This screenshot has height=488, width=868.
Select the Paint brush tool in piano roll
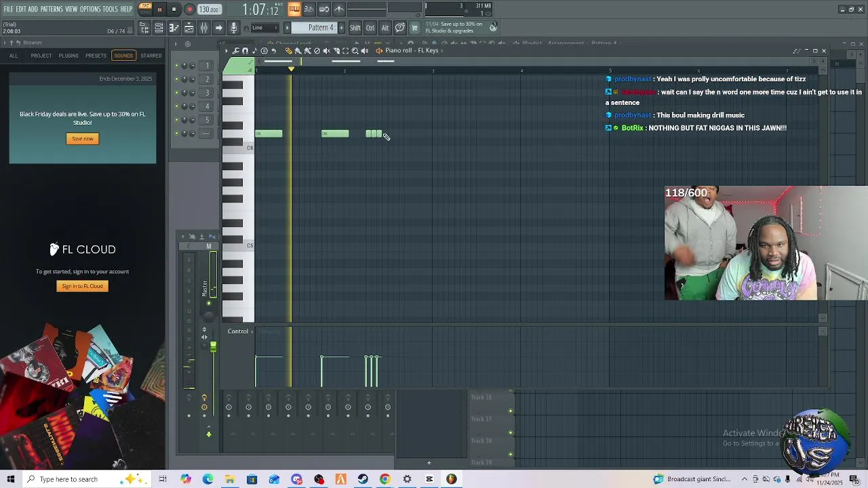tap(298, 51)
